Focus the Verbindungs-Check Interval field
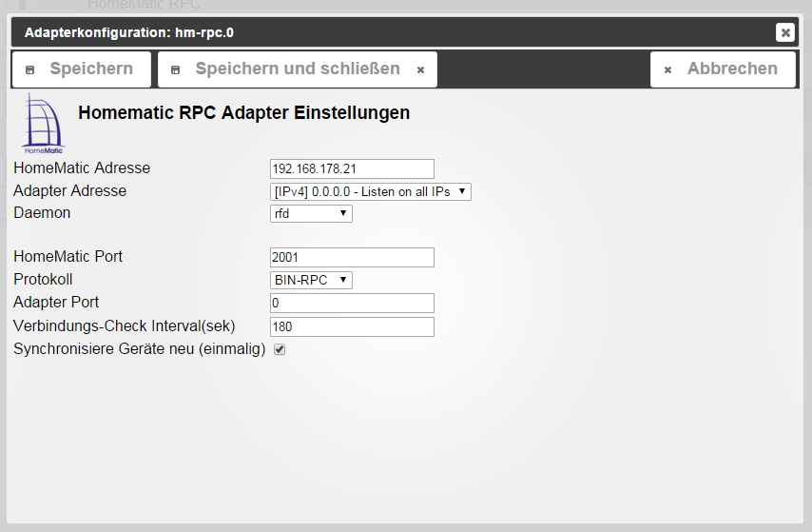 point(352,326)
